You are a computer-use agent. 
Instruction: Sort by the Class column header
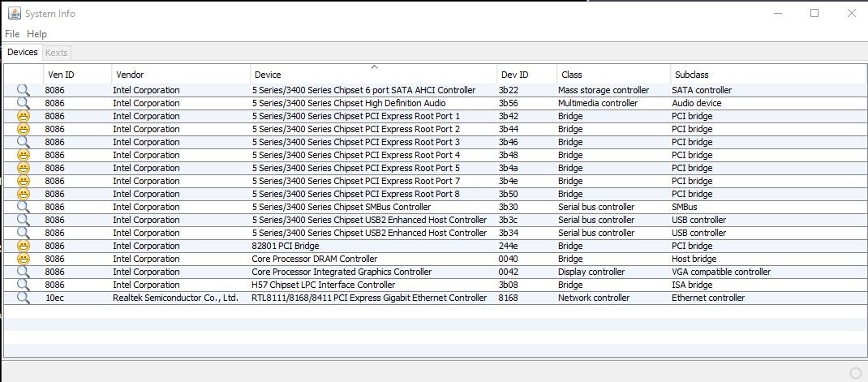[614, 74]
